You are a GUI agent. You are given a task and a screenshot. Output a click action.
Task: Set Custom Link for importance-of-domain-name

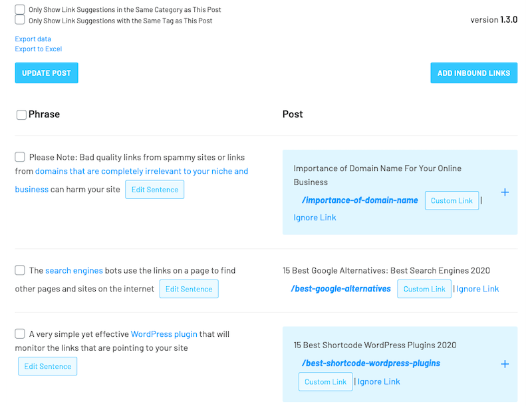click(452, 201)
